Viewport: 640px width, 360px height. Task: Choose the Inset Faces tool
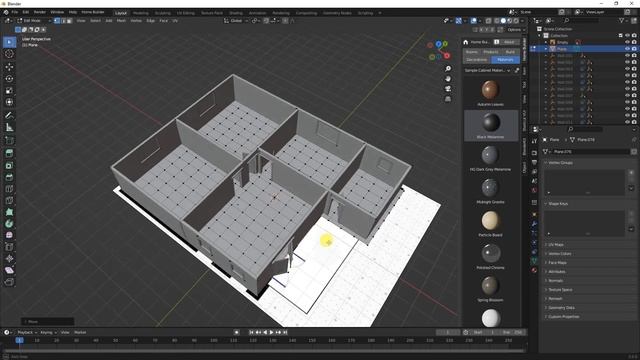pos(9,165)
